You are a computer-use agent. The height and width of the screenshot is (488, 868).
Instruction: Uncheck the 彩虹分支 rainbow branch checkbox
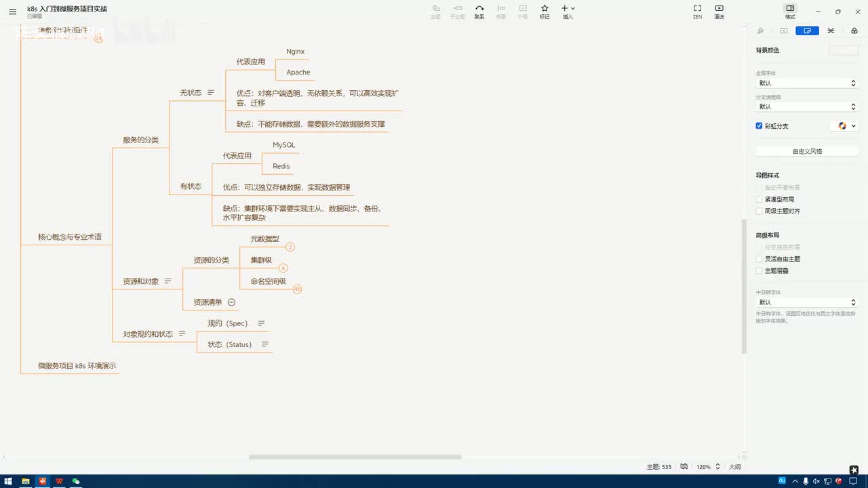[759, 126]
